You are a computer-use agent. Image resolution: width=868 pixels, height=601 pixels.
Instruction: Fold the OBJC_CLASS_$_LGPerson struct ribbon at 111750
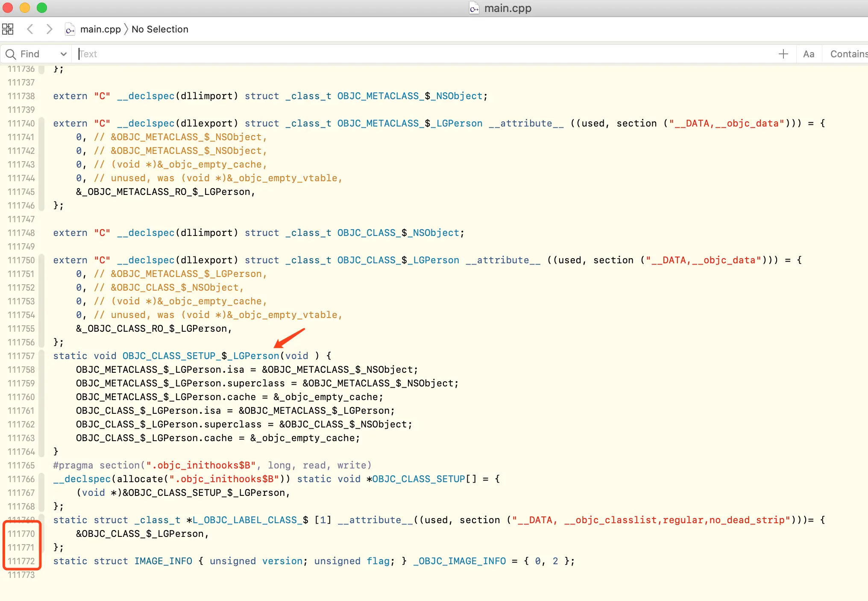click(x=41, y=301)
